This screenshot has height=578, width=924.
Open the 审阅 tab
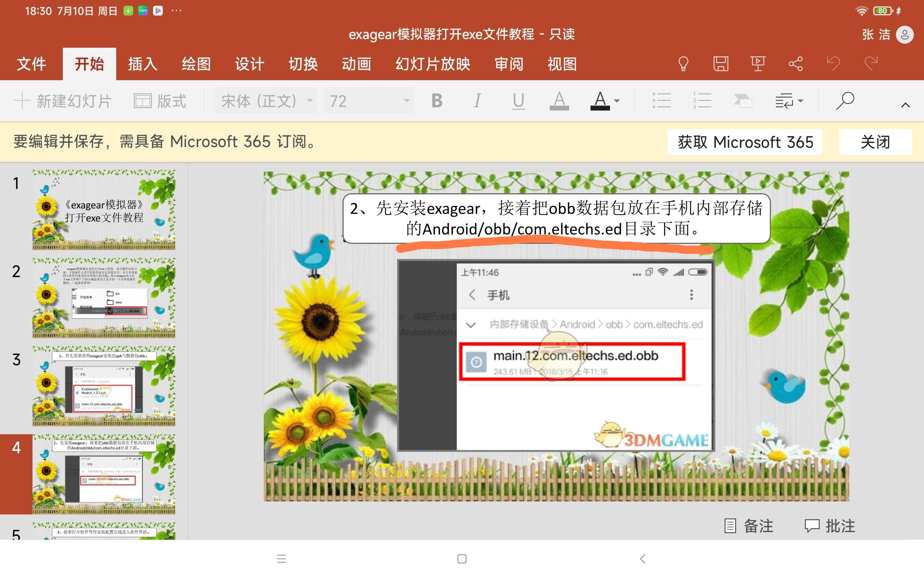click(509, 64)
